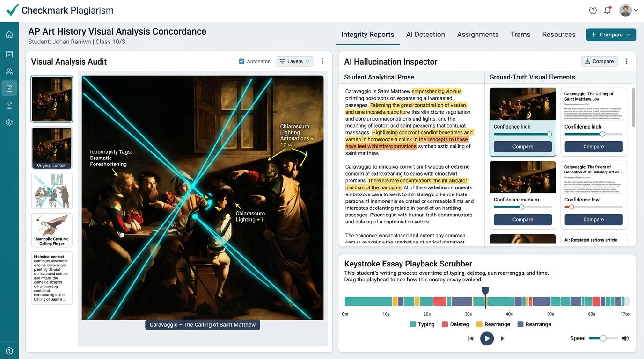This screenshot has height=359, width=644.
Task: Open the Resources tab
Action: [x=559, y=35]
